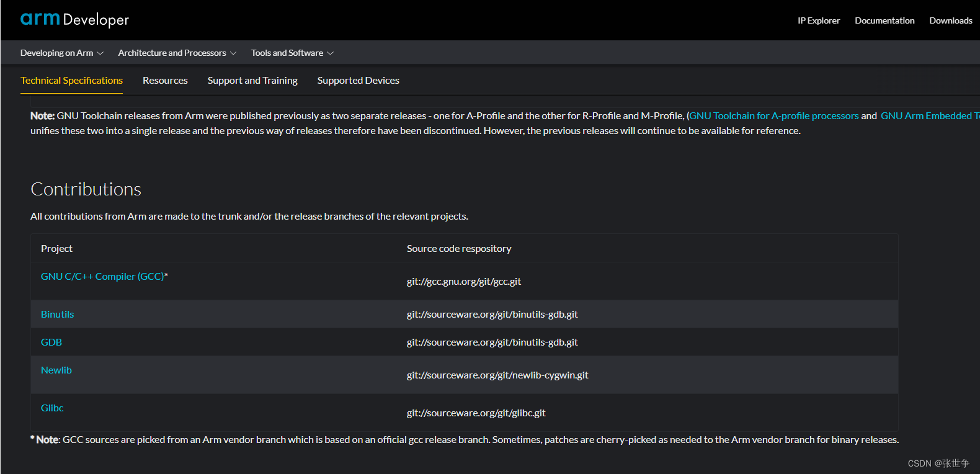Click GDB row's binutils-gdb.git repository URL
This screenshot has width=980, height=474.
click(x=492, y=342)
